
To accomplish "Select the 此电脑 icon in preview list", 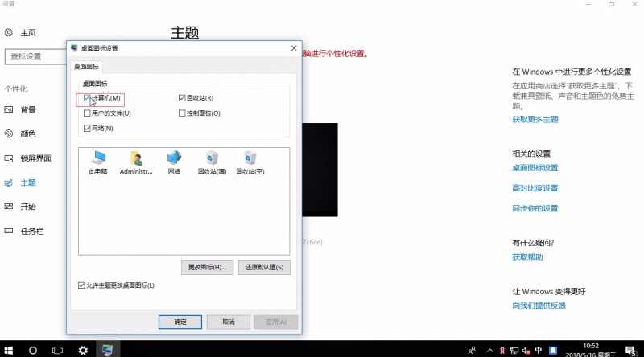I will click(x=97, y=162).
